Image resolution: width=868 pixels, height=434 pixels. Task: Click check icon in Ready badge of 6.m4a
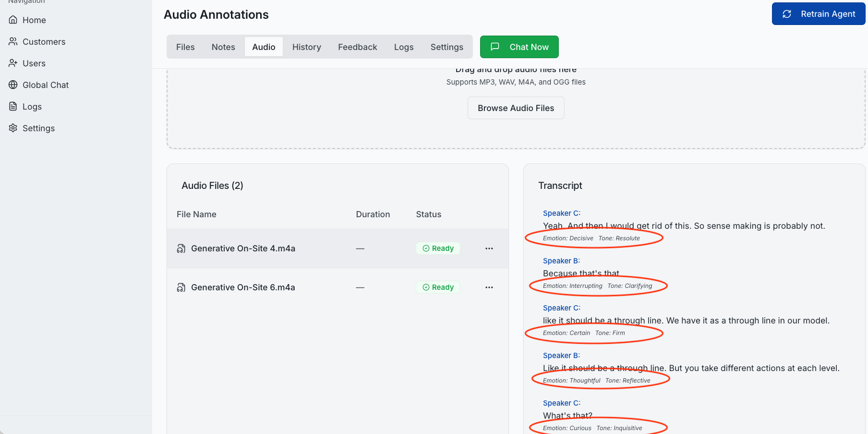426,287
